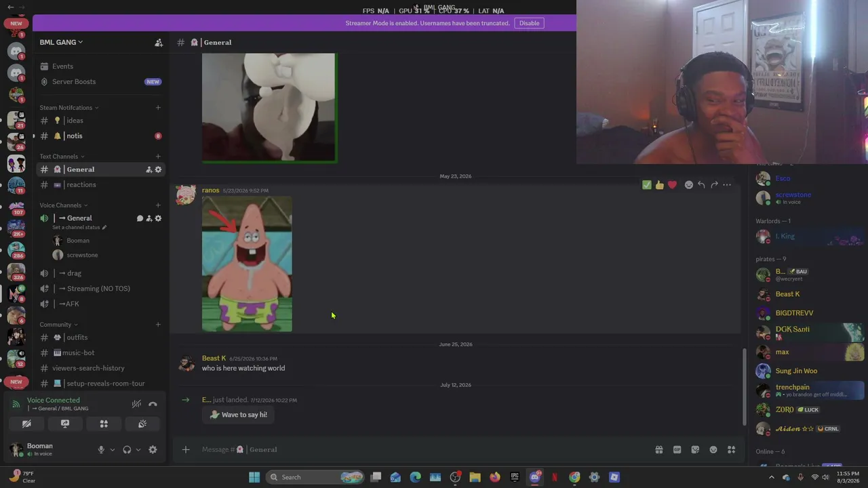The image size is (868, 488).
Task: Attach a file with plus button
Action: [x=186, y=449]
